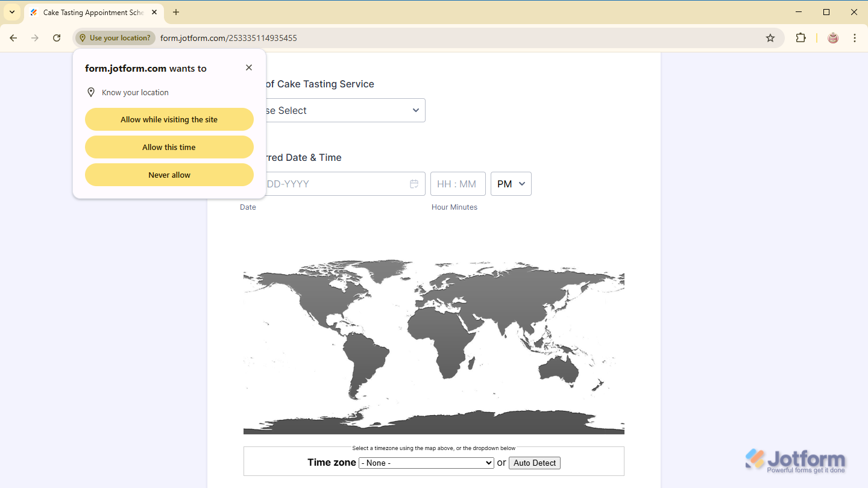Click the browser forward arrow
Screen dimensions: 868x488
(x=34, y=37)
